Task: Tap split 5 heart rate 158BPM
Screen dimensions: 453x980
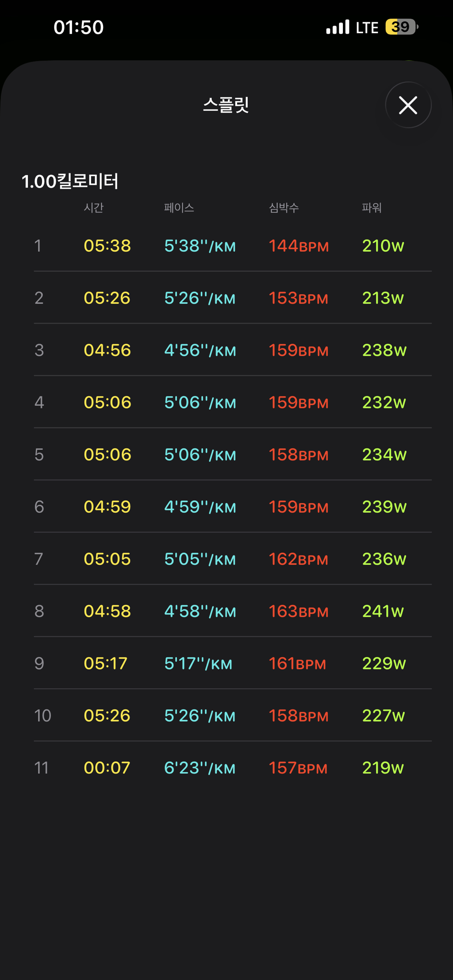Action: (299, 455)
